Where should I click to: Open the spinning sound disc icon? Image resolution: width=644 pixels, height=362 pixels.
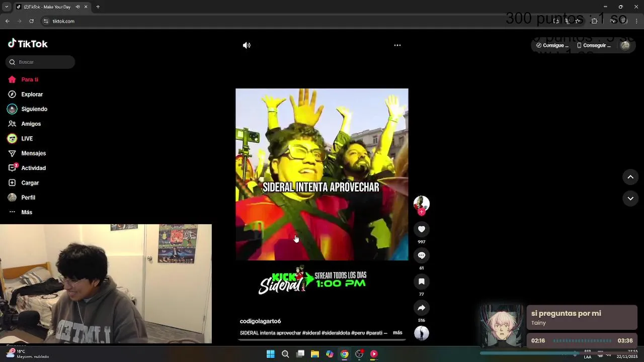tap(422, 333)
